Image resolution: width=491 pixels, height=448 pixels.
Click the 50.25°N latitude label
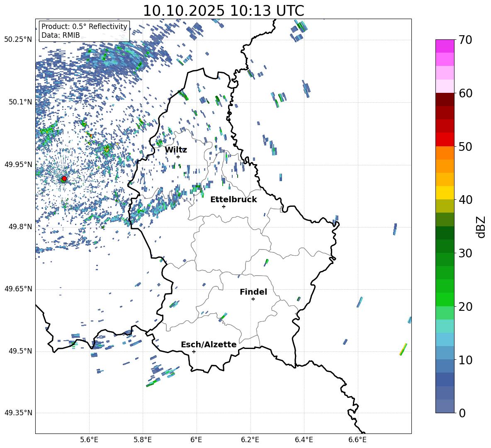click(18, 40)
